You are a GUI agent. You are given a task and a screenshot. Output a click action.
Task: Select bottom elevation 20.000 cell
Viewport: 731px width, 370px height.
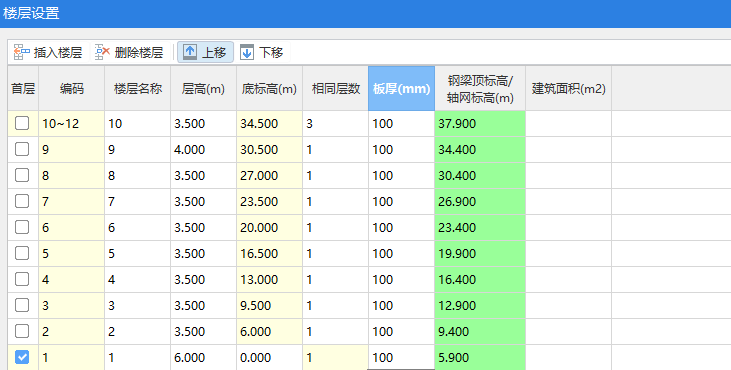pyautogui.click(x=269, y=227)
